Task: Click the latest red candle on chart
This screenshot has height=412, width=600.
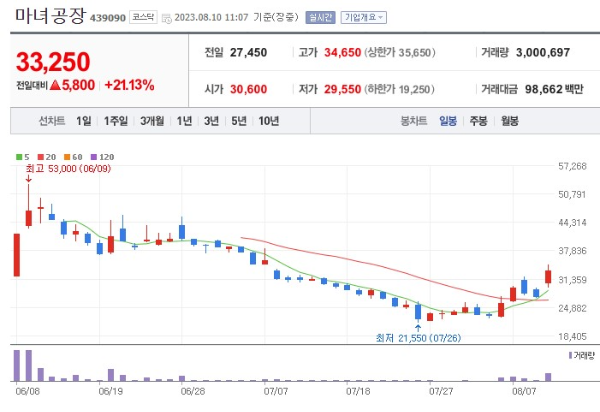Action: coord(548,276)
